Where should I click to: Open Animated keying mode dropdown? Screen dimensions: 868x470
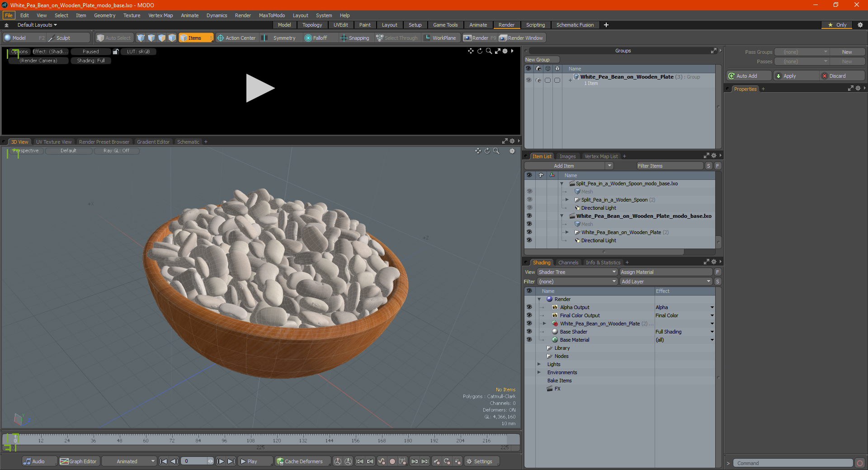click(129, 461)
